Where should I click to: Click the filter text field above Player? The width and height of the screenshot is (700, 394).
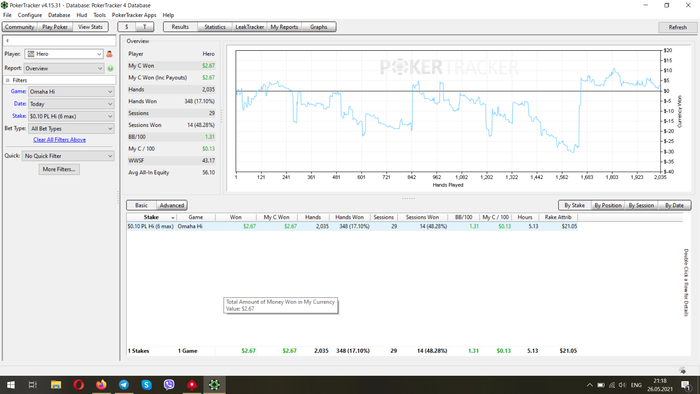point(59,41)
